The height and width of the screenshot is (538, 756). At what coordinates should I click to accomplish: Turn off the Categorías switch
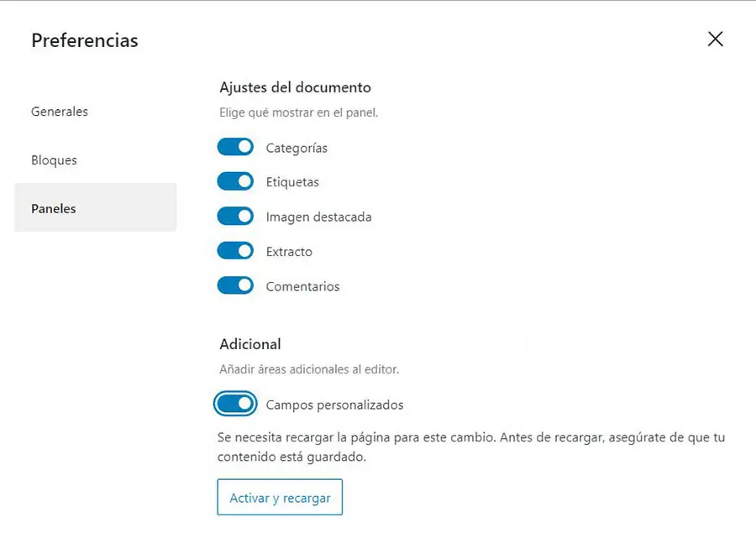[x=235, y=148]
